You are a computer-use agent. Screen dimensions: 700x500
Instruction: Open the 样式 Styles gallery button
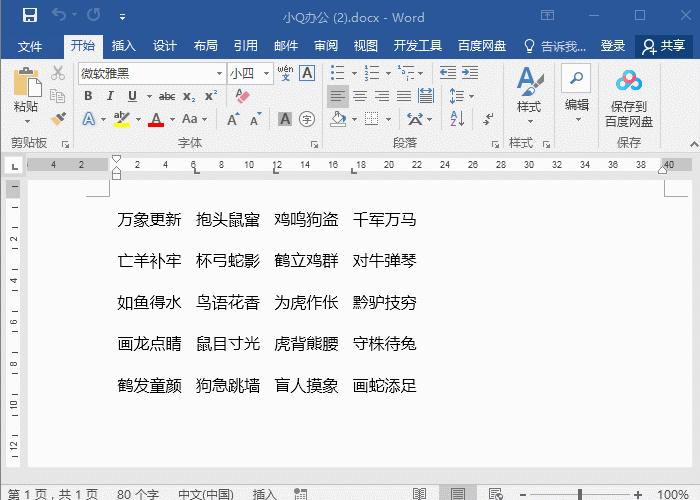(529, 96)
